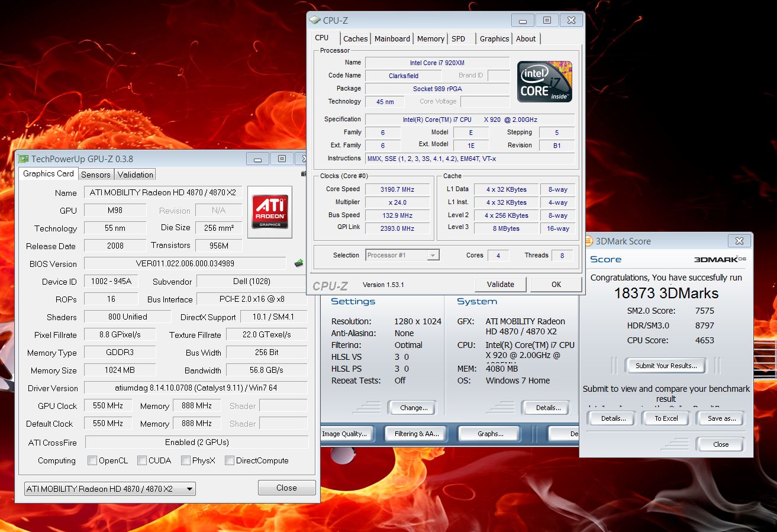Click the Intel Core i7 inside logo in CPU-Z

point(544,81)
